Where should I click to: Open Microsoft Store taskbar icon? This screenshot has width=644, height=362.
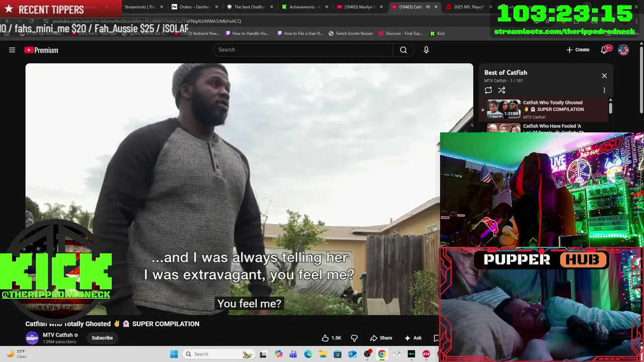tap(338, 354)
